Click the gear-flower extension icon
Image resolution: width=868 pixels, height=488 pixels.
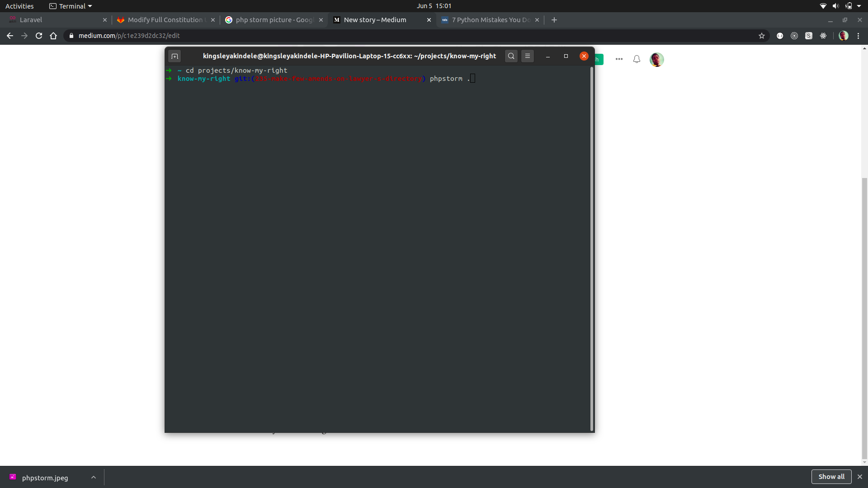(823, 36)
